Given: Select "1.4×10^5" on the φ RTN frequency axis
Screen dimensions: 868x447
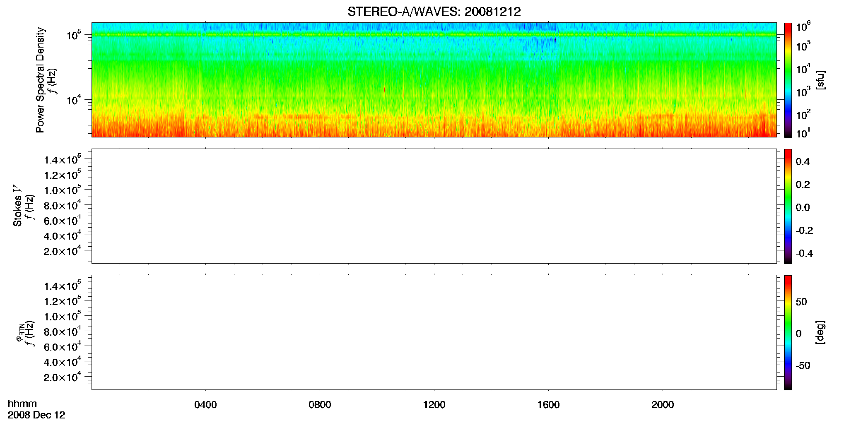Looking at the screenshot, I should (63, 286).
